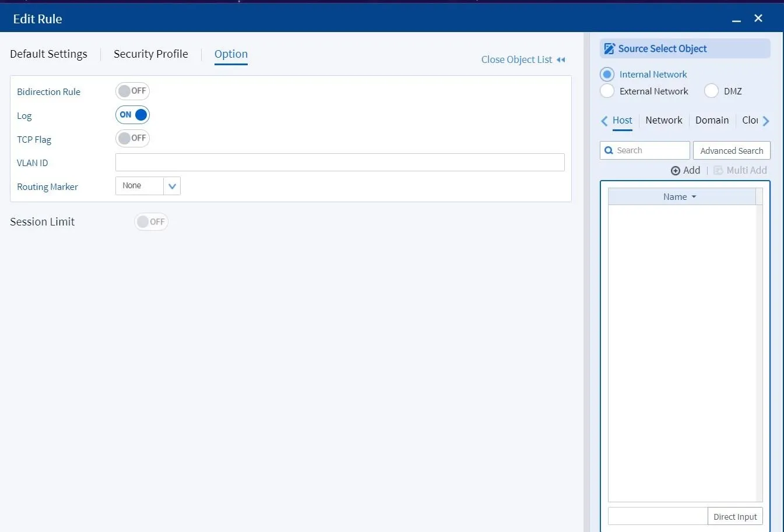784x532 pixels.
Task: Focus the Direct Input text field
Action: coord(658,517)
